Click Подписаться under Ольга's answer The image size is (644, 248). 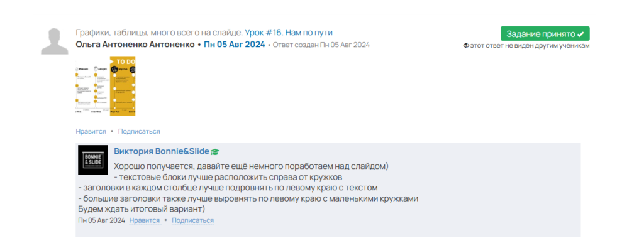(139, 132)
